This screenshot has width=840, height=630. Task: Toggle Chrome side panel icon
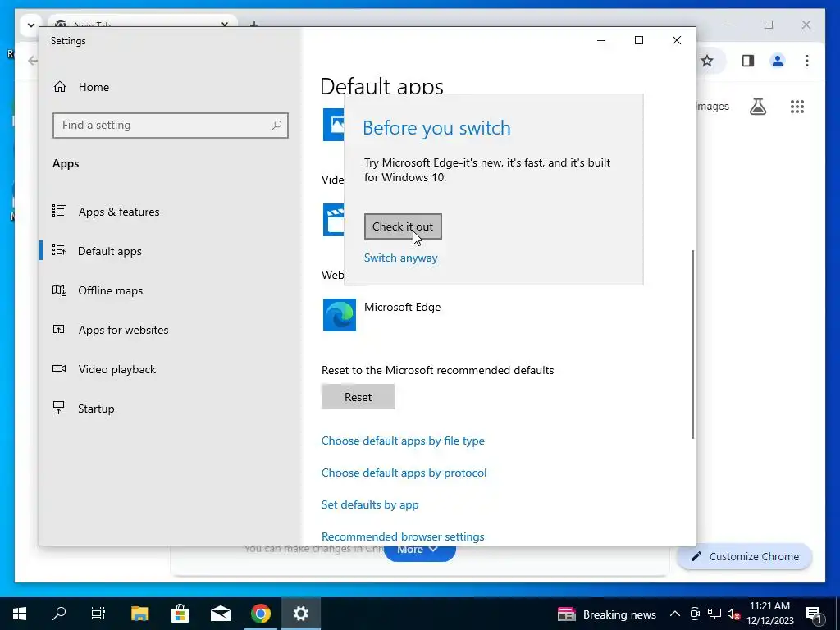point(748,61)
